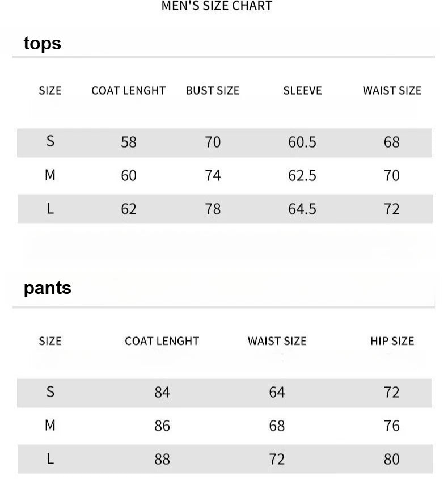Click the 80 hip size value

pyautogui.click(x=392, y=459)
